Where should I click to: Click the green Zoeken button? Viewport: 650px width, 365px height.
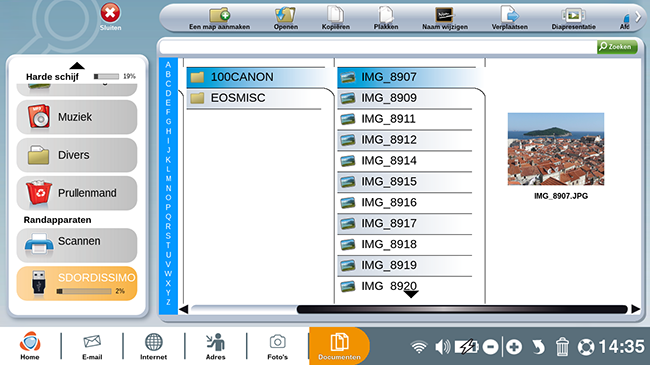pyautogui.click(x=617, y=46)
